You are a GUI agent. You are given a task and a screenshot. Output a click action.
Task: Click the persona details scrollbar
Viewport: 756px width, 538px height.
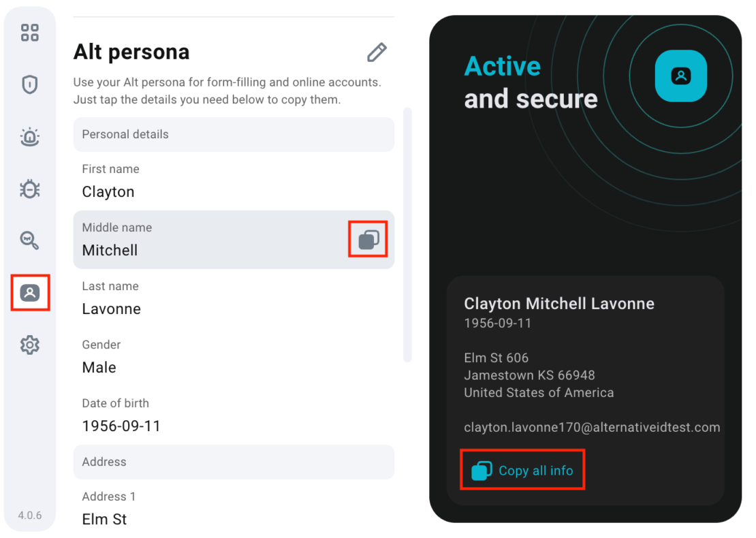point(408,232)
